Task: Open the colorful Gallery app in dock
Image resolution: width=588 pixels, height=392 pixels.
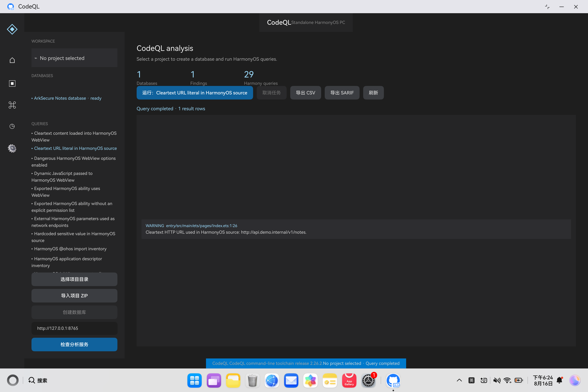Action: click(311, 381)
